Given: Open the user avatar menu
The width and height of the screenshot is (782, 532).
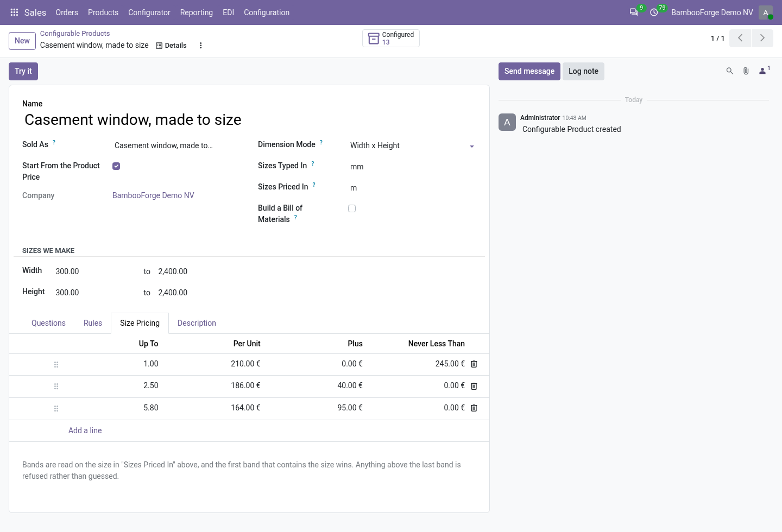Looking at the screenshot, I should (x=766, y=12).
